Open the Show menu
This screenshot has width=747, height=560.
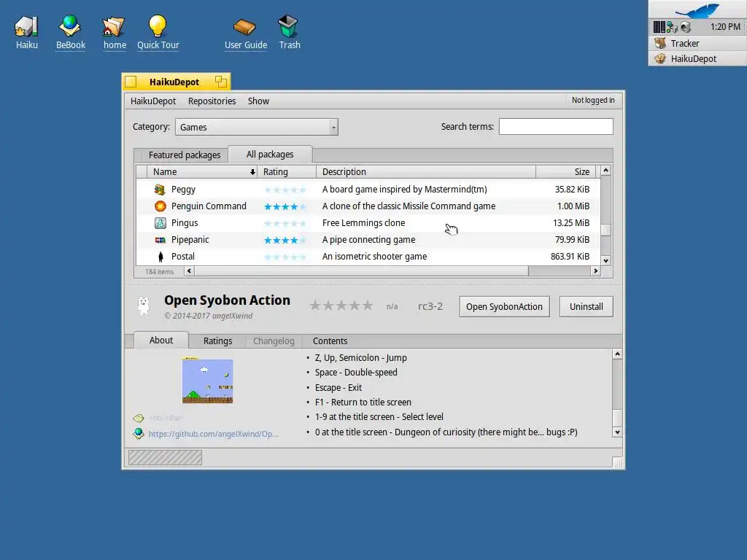click(x=258, y=101)
